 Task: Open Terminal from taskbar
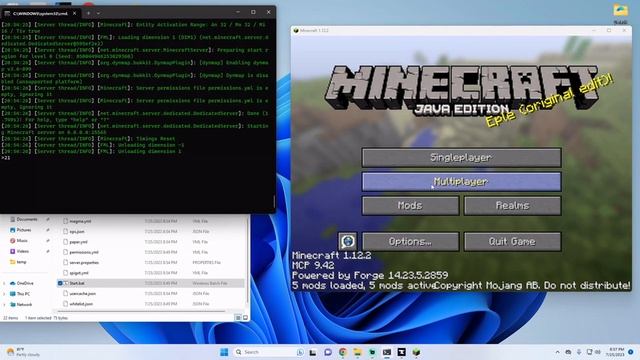click(387, 352)
